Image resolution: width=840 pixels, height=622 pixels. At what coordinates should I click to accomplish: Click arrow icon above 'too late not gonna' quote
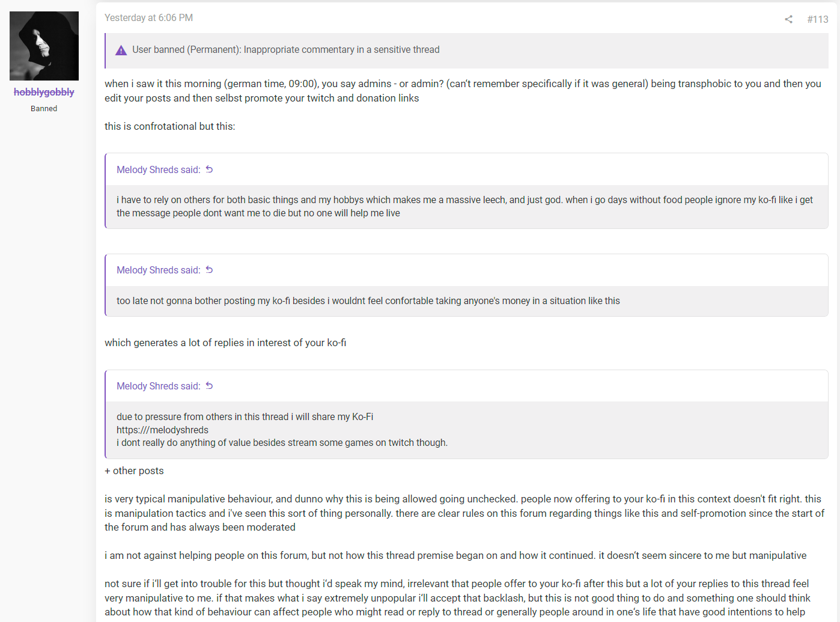pyautogui.click(x=210, y=270)
